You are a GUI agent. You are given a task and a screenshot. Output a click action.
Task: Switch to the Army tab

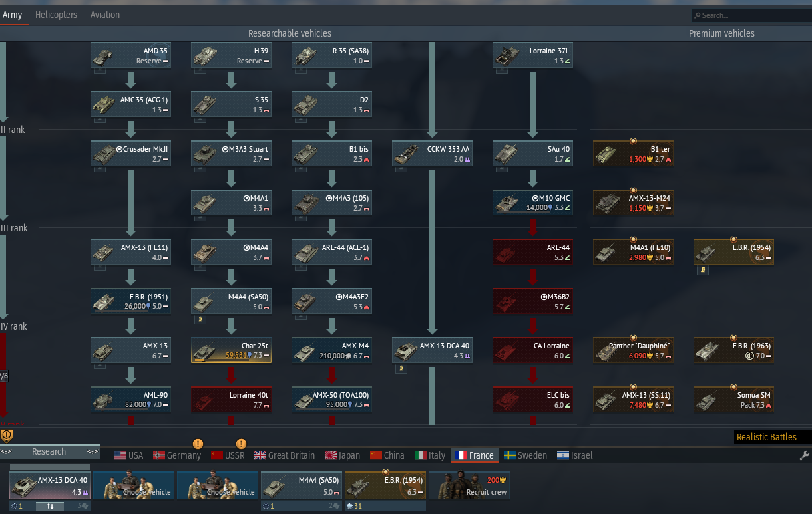[13, 15]
